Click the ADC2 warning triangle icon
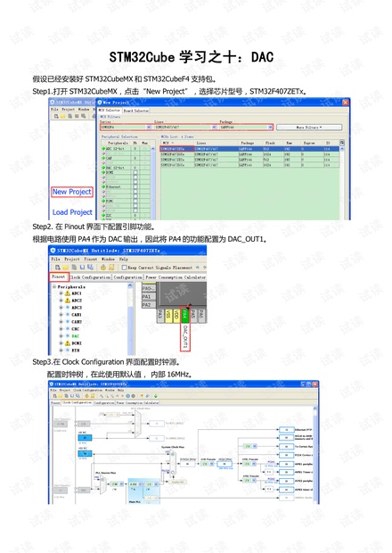This screenshot has width=392, height=553. point(68,301)
